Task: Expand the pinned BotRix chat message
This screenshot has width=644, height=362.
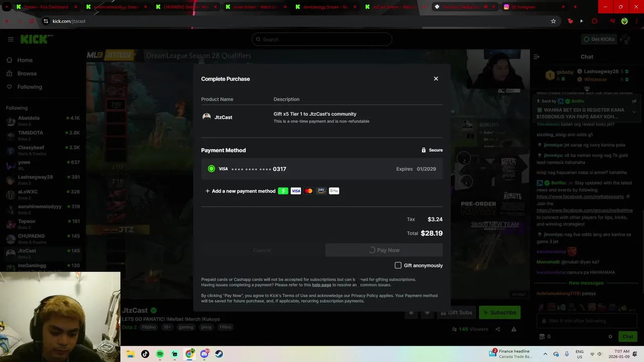Action: click(634, 112)
